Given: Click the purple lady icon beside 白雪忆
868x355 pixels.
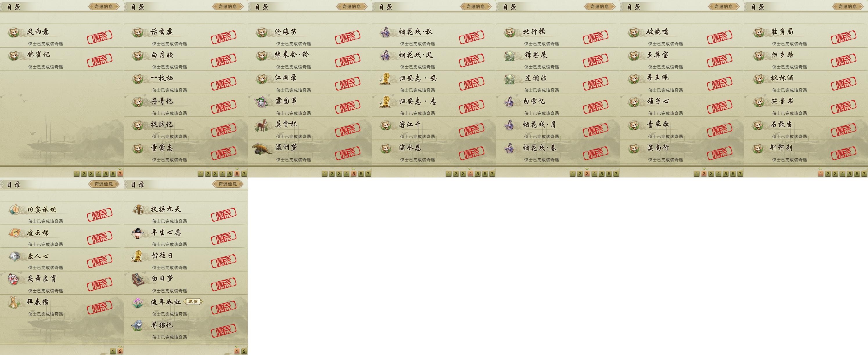Looking at the screenshot, I should (509, 101).
